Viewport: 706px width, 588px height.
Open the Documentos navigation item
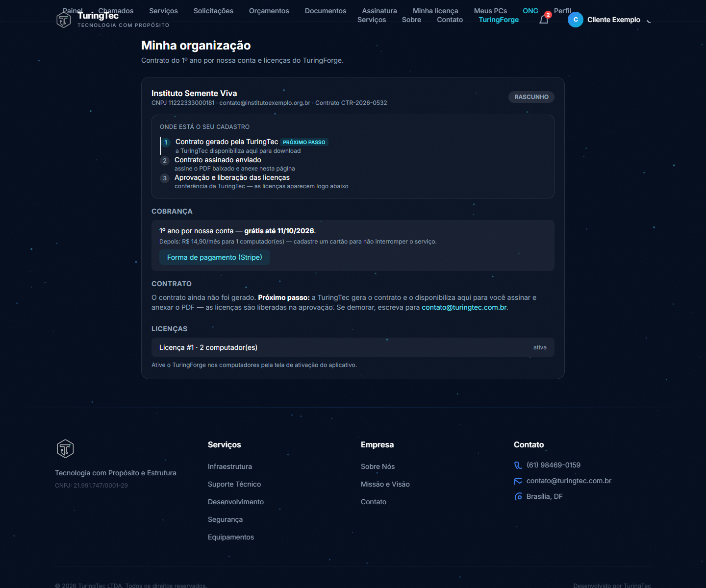point(326,11)
